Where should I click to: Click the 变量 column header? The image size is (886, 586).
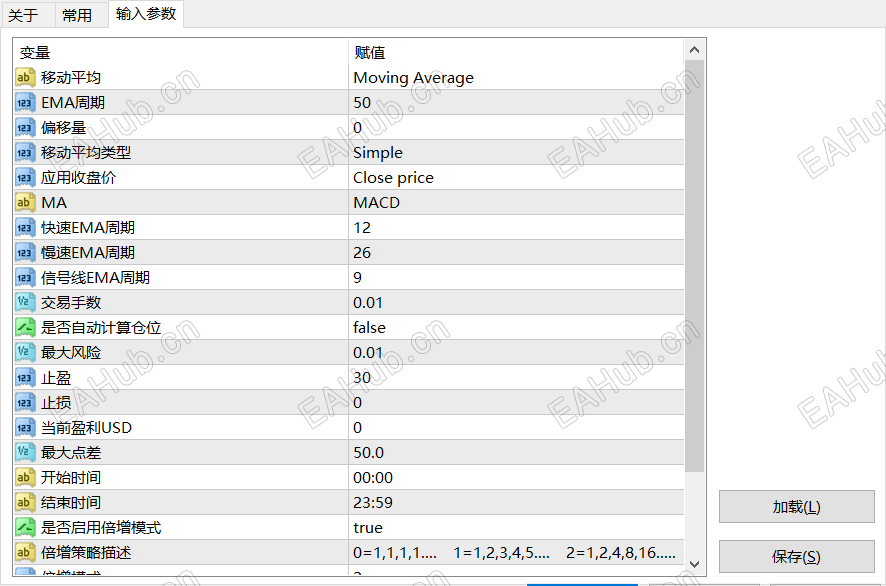181,53
